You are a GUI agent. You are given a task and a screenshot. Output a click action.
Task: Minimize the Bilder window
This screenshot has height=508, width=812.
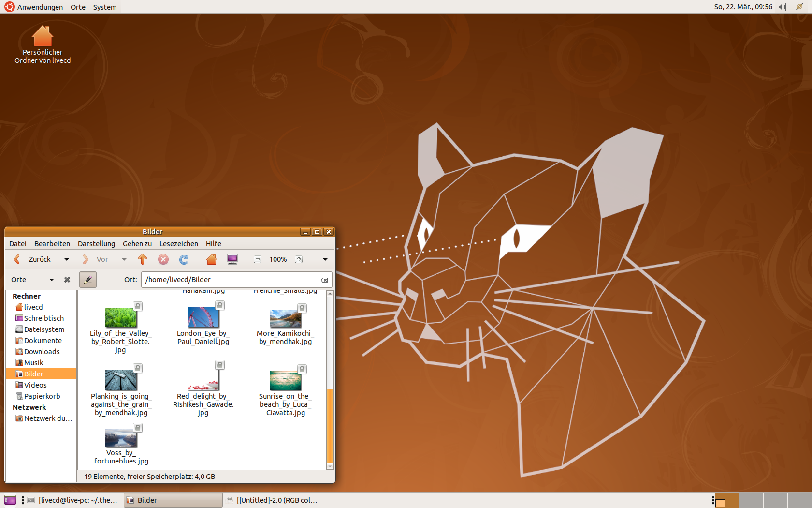click(305, 232)
